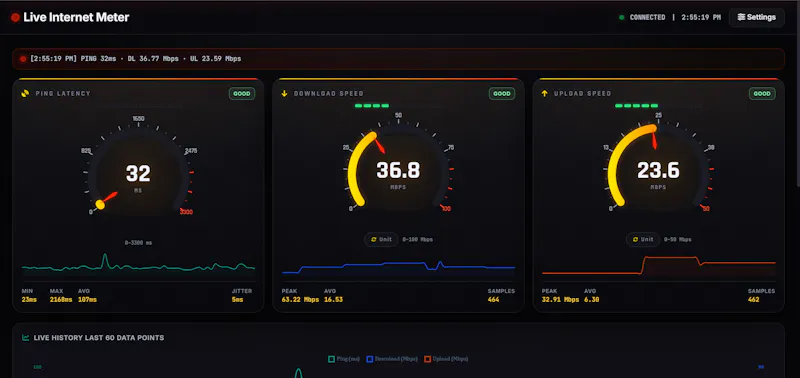This screenshot has width=800, height=378.
Task: Toggle the upload Unit button
Action: tap(643, 239)
